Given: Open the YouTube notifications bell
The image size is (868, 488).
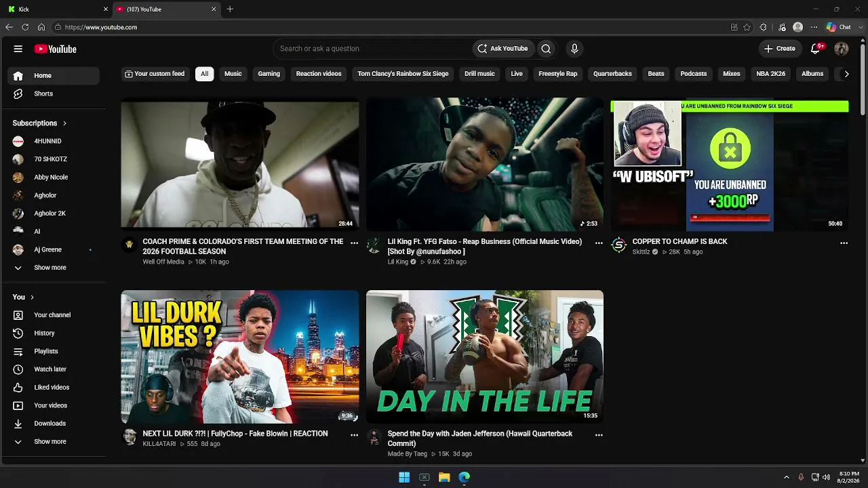Looking at the screenshot, I should (x=816, y=49).
